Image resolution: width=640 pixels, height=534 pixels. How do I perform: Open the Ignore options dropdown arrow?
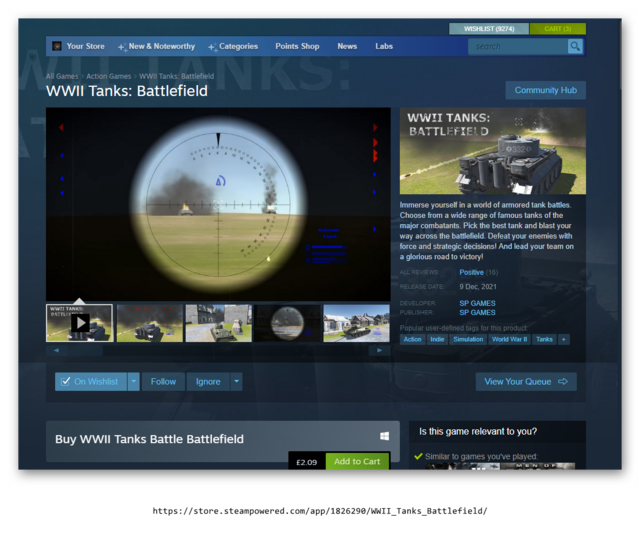(236, 381)
